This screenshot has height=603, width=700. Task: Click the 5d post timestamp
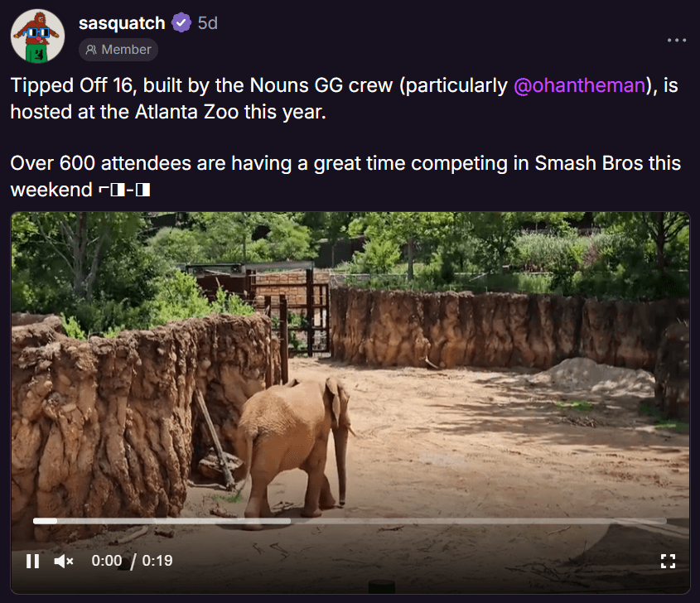208,23
